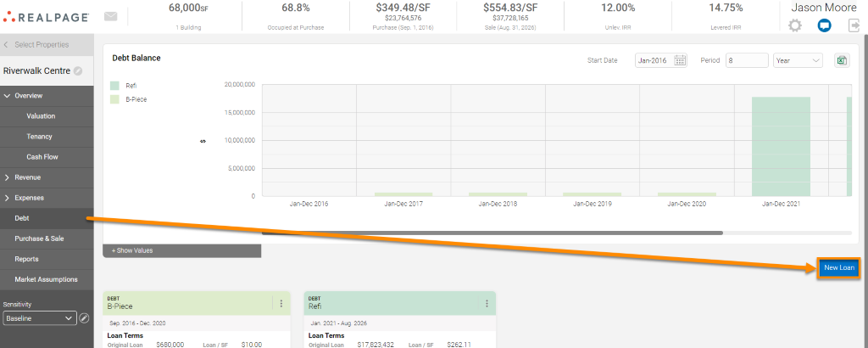Click the Period number input field

[746, 60]
